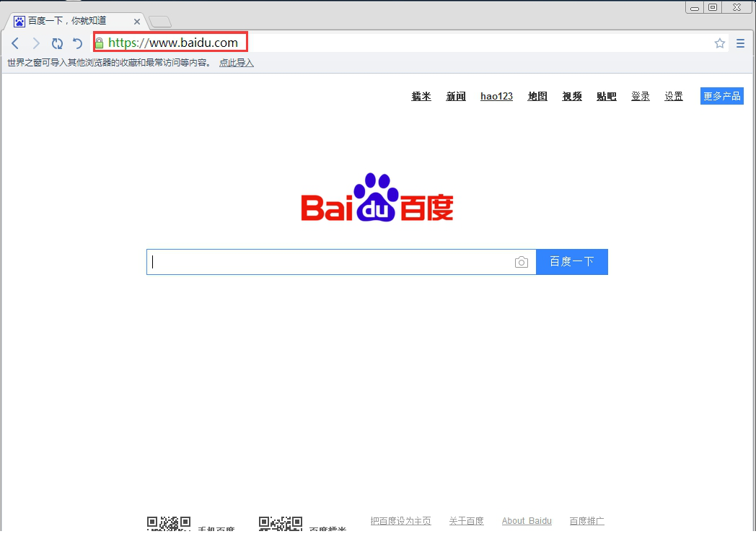Open the 关于百度 footer link
Screen dimensions: 756x552
pos(466,521)
